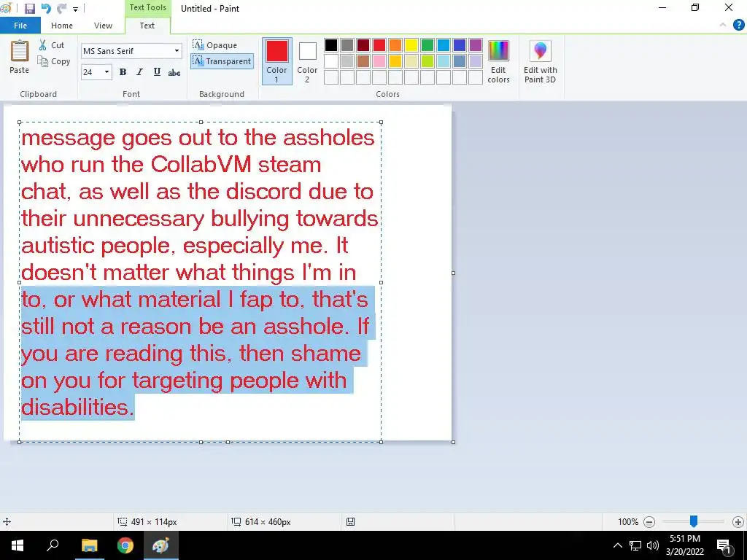The image size is (747, 560).
Task: Copy the selected text
Action: click(54, 61)
